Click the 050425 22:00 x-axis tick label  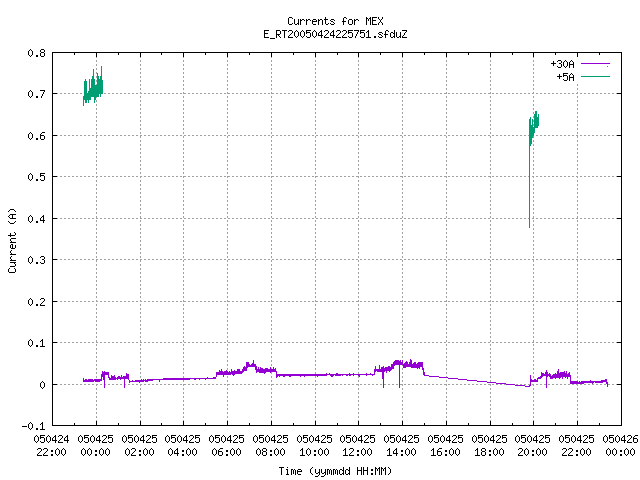577,446
